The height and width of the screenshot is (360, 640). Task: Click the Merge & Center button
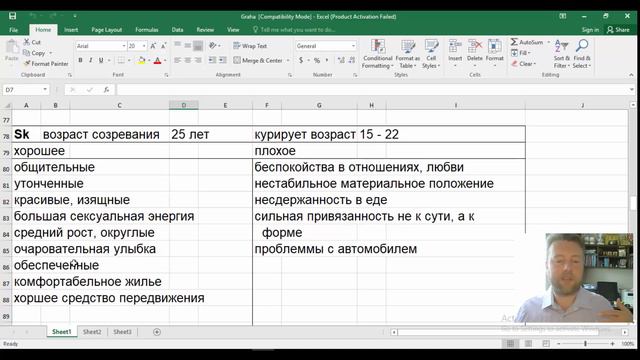tap(258, 60)
